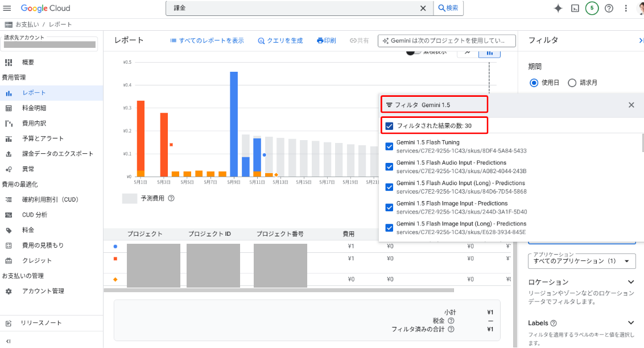Uncheck Gemini 1.5 Flash Image Input (Long) - Predictions
Screen dimensions: 644x348
point(389,228)
